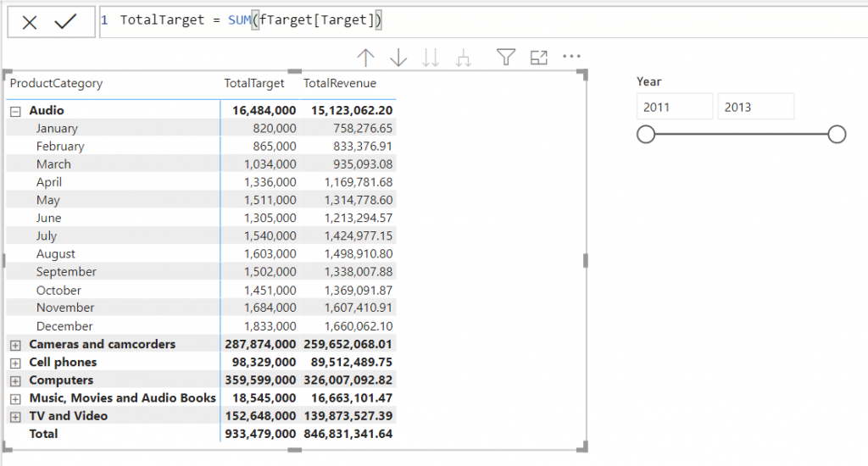This screenshot has width=868, height=466.
Task: Expand the TV and Video category
Action: pyautogui.click(x=15, y=417)
